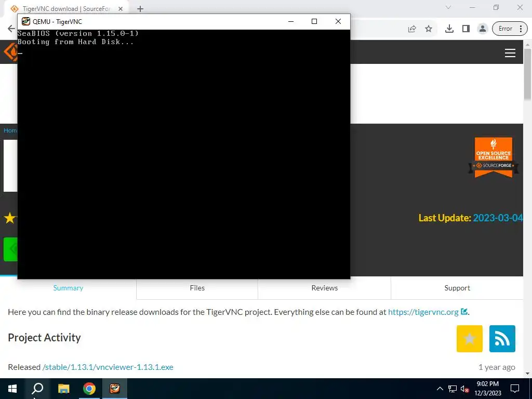
Task: Open the tab search chevron in Chrome
Action: pos(448,7)
